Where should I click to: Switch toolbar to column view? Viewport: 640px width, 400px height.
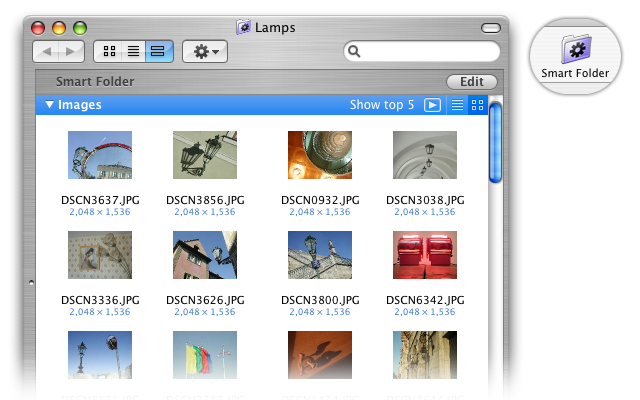click(159, 51)
